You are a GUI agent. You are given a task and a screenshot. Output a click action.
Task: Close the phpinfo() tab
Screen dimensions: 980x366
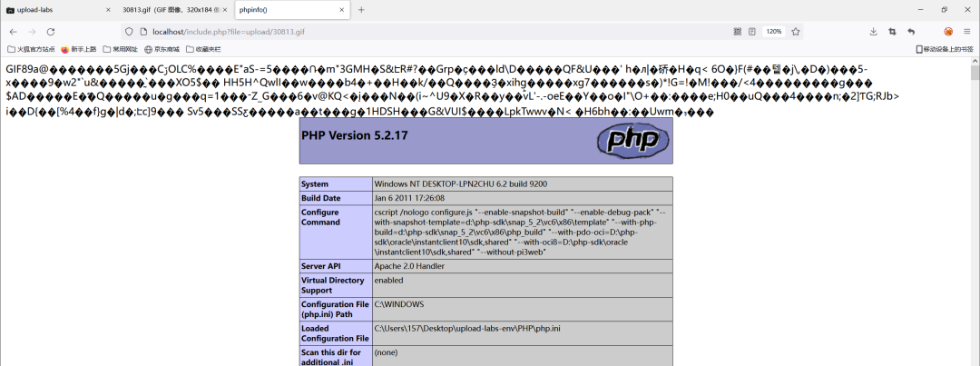(340, 10)
